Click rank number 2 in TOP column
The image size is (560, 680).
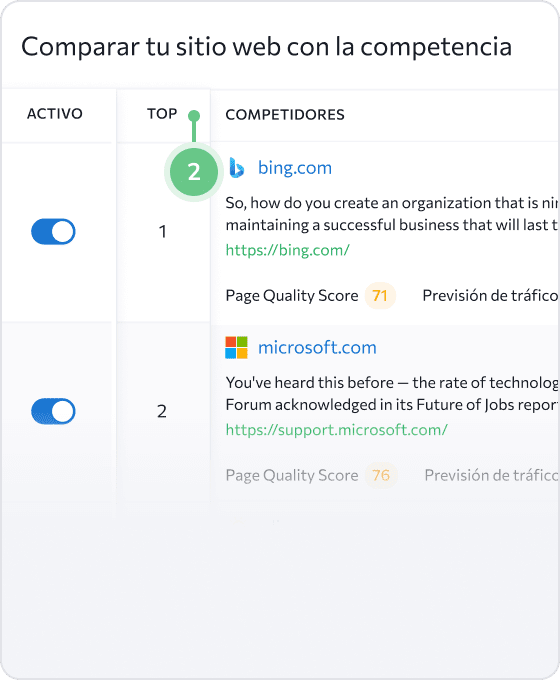(x=162, y=411)
